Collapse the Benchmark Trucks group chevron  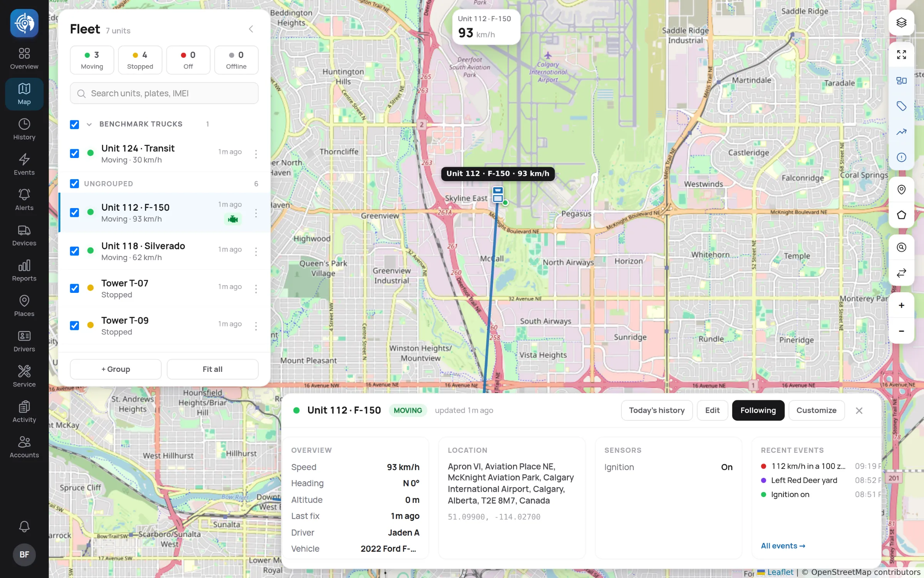coord(89,124)
